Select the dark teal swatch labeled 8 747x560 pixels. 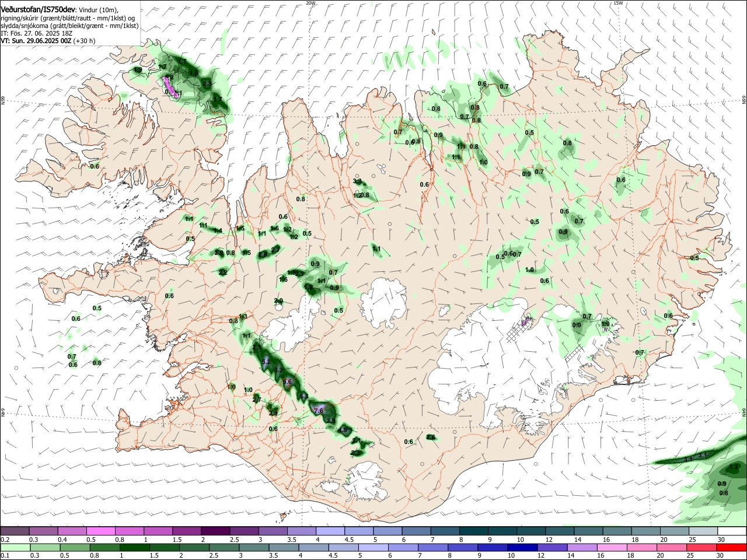(x=473, y=531)
